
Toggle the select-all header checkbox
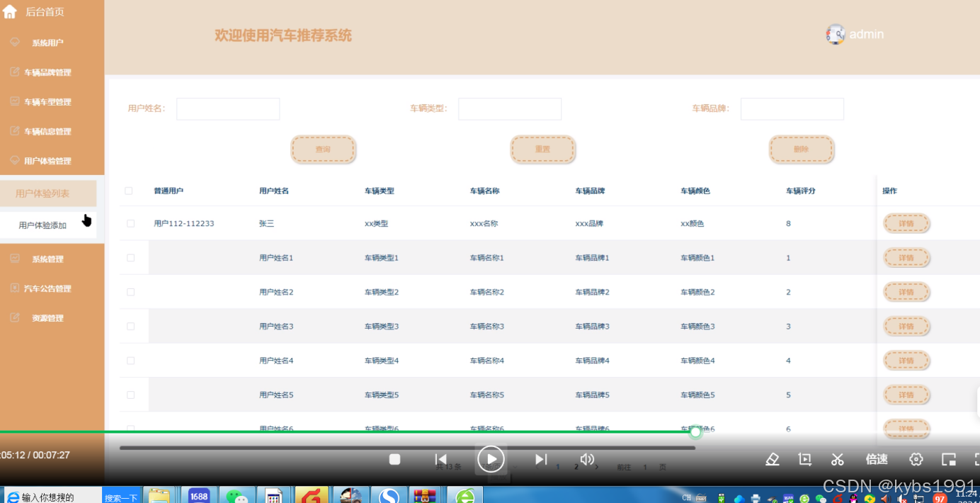tap(129, 191)
